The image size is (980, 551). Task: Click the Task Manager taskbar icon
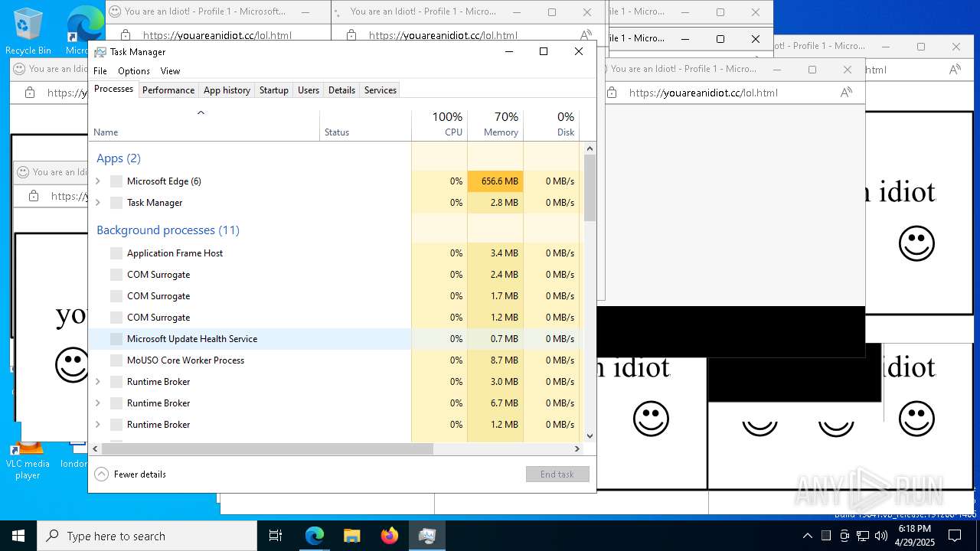pos(427,536)
